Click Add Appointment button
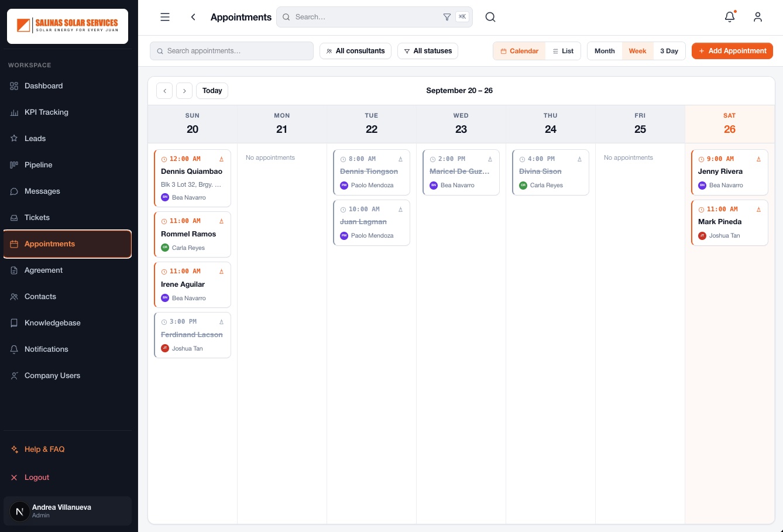Viewport: 783px width, 532px height. 732,51
